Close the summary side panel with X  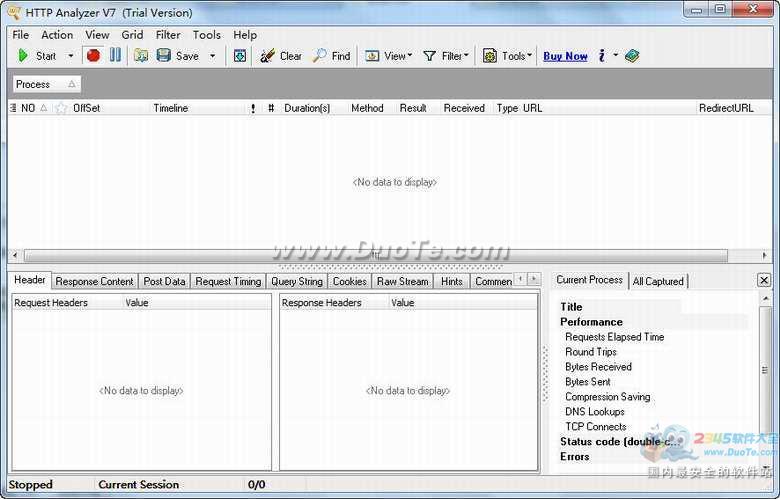pos(764,280)
